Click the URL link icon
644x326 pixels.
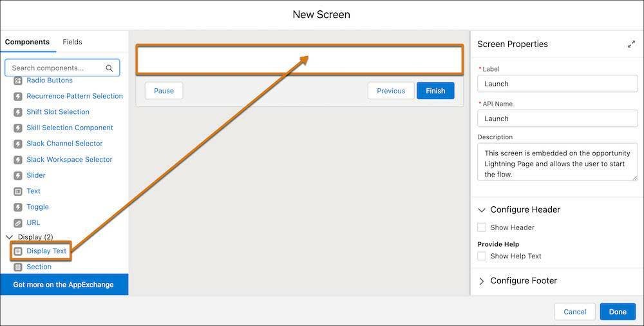17,223
